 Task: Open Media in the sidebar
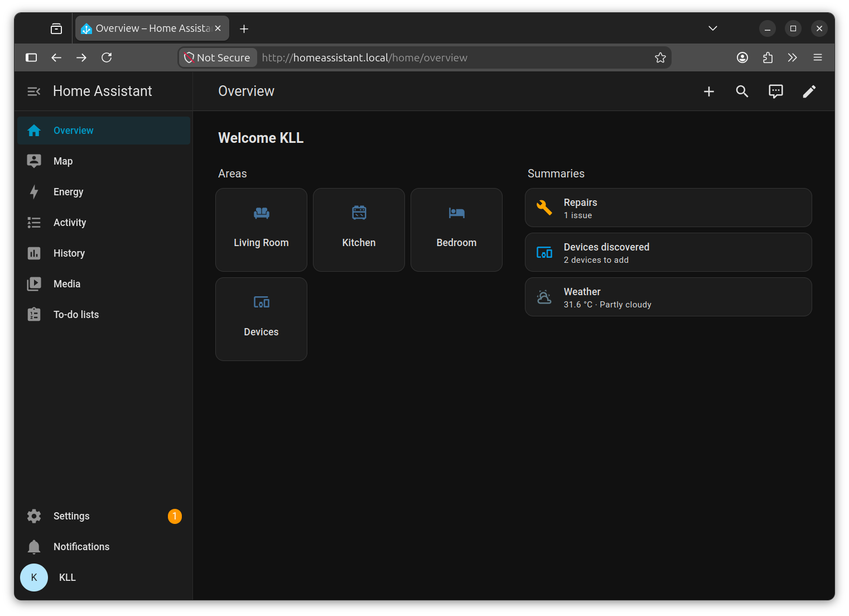point(104,284)
